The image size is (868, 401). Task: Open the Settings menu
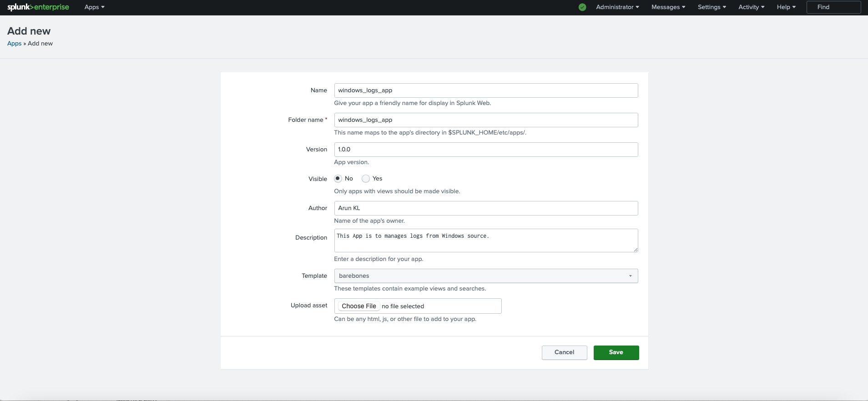(712, 7)
